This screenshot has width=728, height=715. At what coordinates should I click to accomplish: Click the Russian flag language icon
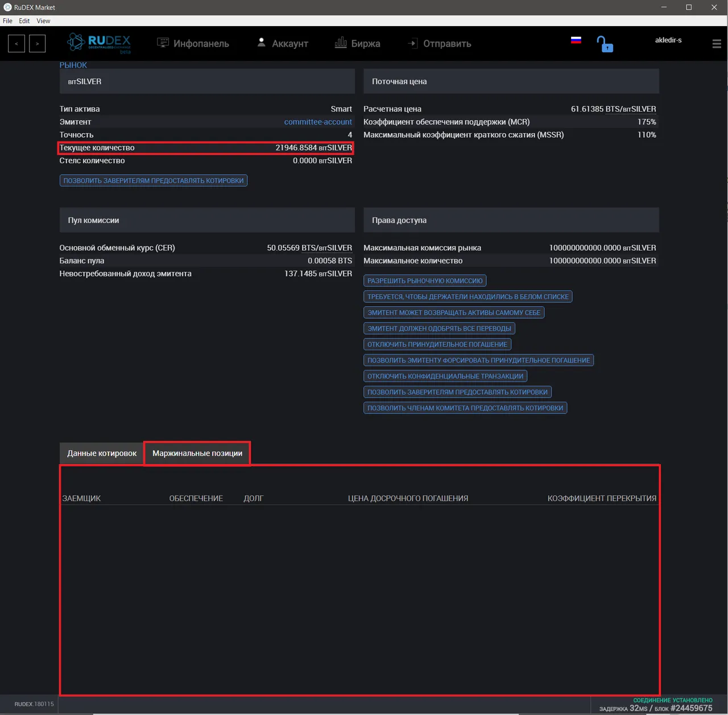point(576,40)
